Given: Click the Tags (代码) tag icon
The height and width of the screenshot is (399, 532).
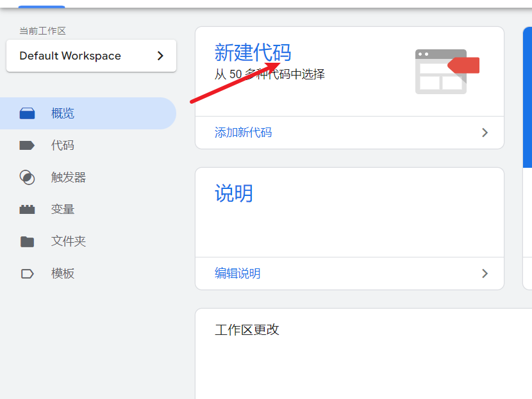Looking at the screenshot, I should [x=27, y=145].
